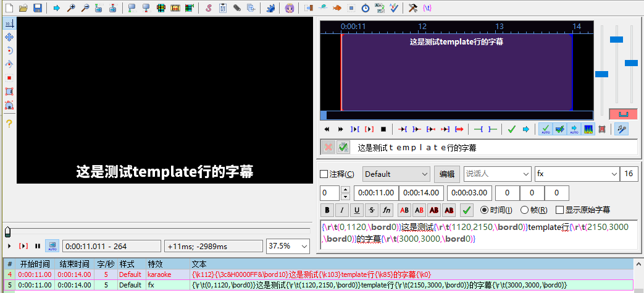Open the Options hammer-and-wrench icon
Image resolution: width=644 pixels, height=293 pixels.
click(x=413, y=8)
